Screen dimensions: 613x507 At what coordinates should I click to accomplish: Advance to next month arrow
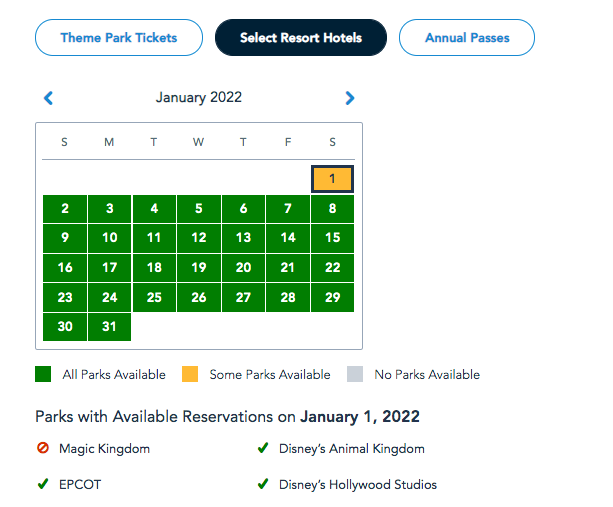click(x=349, y=98)
